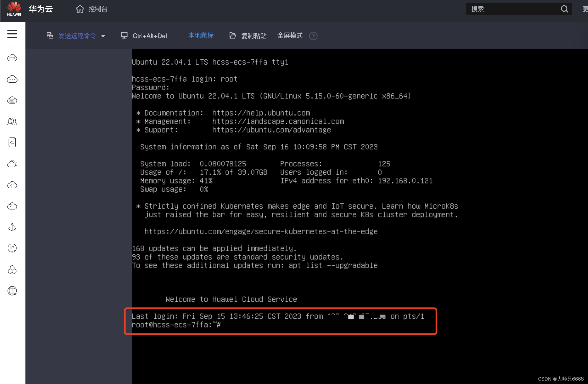Open the globe web sidebar icon
588x384 pixels.
pyautogui.click(x=12, y=291)
